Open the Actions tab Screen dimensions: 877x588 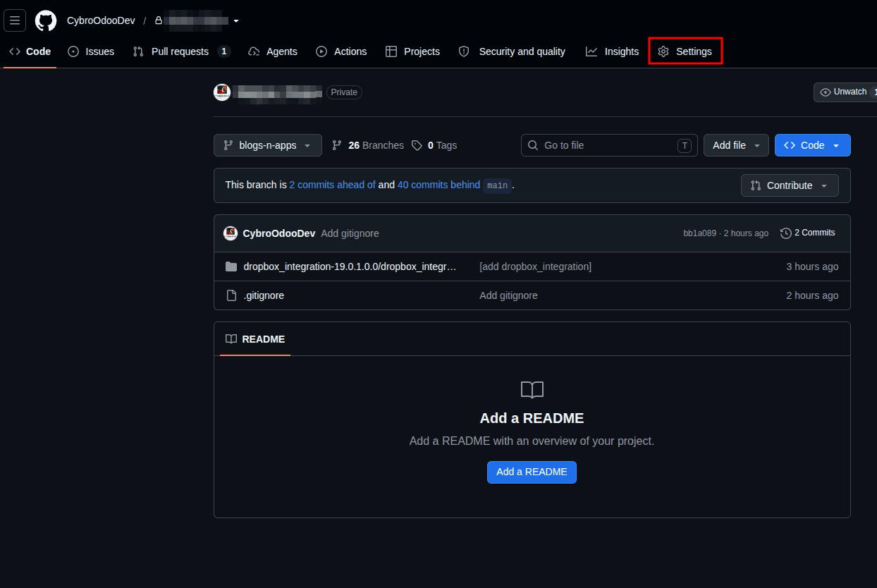pos(341,51)
